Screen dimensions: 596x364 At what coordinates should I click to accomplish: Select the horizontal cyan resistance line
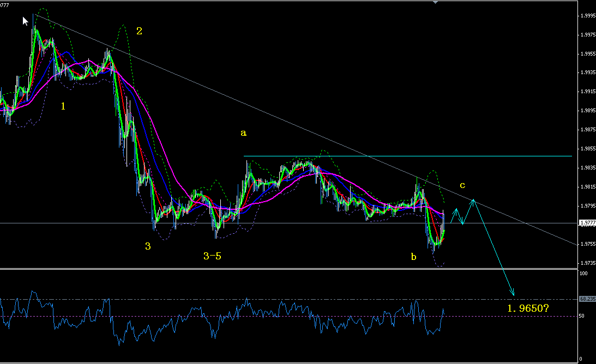coord(408,156)
